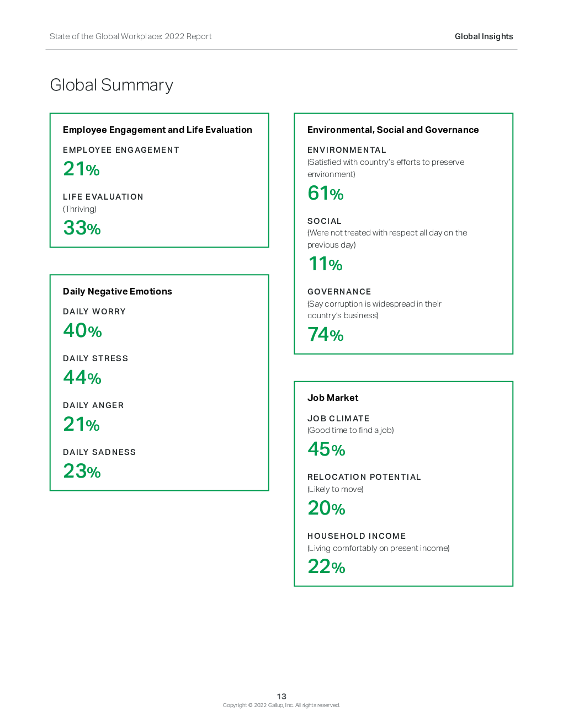Click the Daily Negative Emotions box title
This screenshot has height=728, width=563.
click(118, 291)
